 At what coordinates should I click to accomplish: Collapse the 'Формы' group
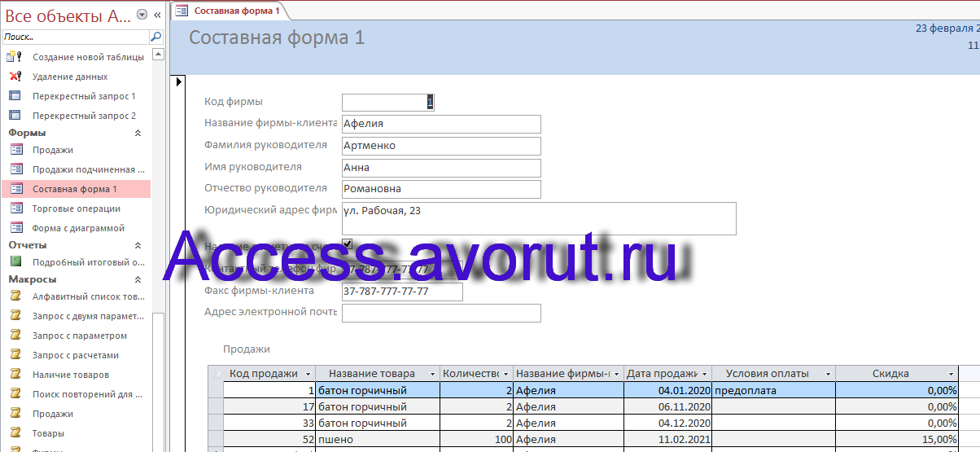[x=138, y=133]
